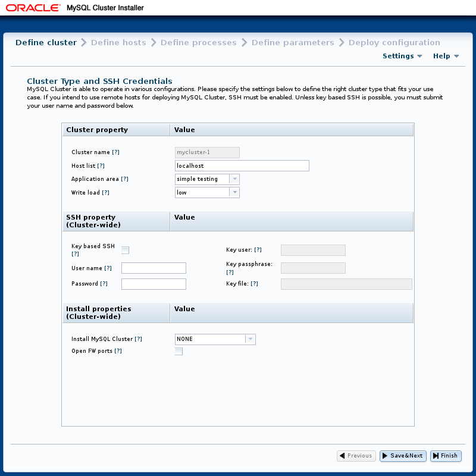The width and height of the screenshot is (476, 476).
Task: Click into the Password input field
Action: (154, 284)
